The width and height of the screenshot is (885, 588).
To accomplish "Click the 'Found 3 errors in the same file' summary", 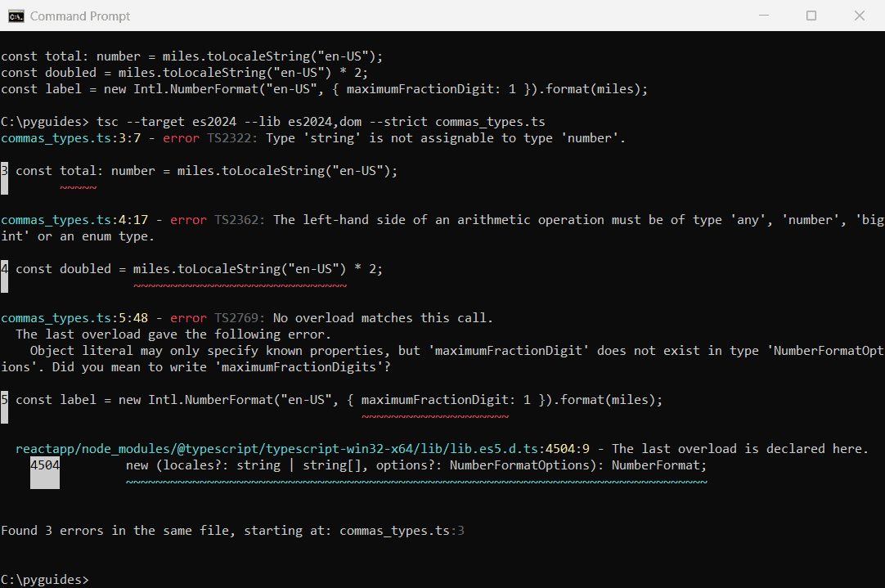I will (x=232, y=531).
